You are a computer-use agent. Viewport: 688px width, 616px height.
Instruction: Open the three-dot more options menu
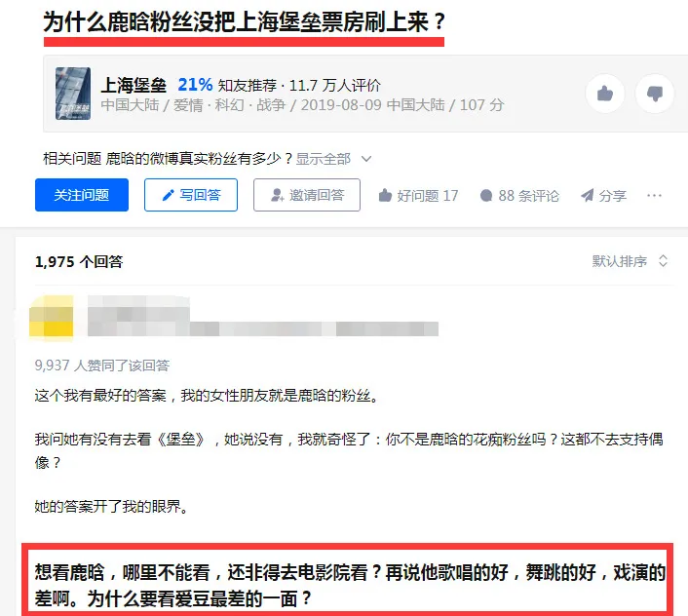click(654, 195)
